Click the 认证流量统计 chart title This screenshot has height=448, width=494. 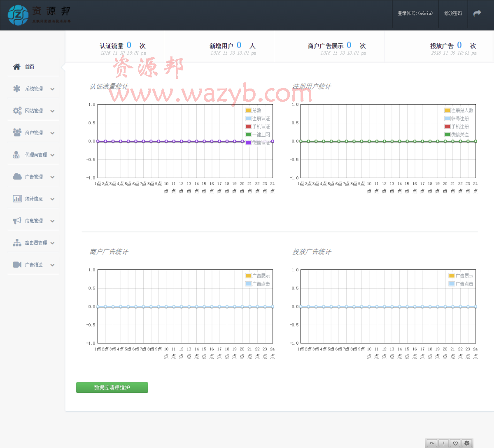pos(109,86)
